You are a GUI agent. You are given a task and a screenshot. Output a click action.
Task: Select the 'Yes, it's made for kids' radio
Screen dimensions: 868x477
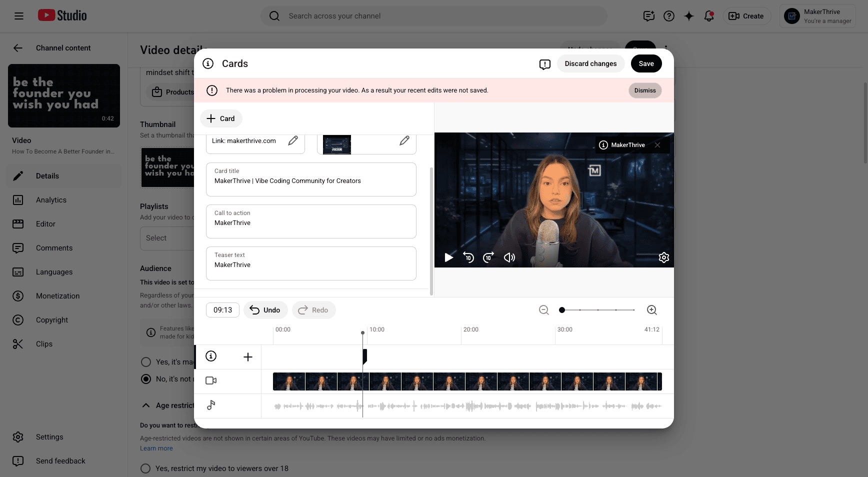pyautogui.click(x=146, y=362)
